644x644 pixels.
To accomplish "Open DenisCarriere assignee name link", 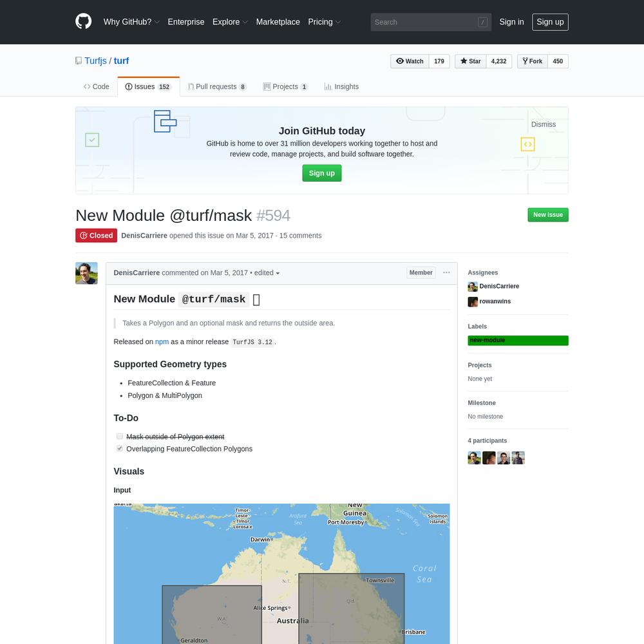I will pyautogui.click(x=500, y=287).
